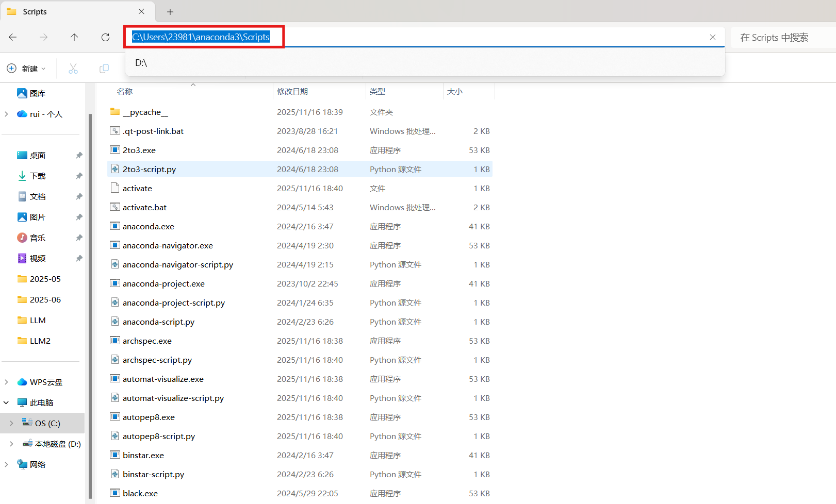This screenshot has height=504, width=836.
Task: Select archspec-script.py file icon
Action: tap(115, 360)
